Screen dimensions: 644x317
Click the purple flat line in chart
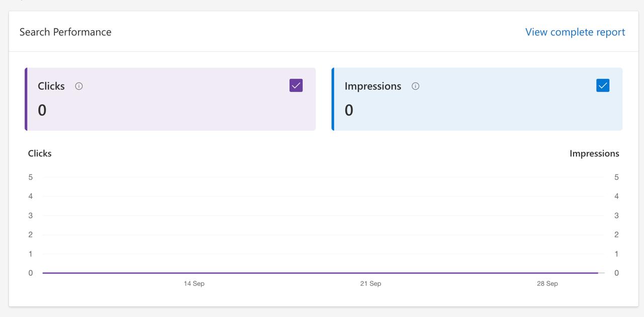tap(320, 273)
